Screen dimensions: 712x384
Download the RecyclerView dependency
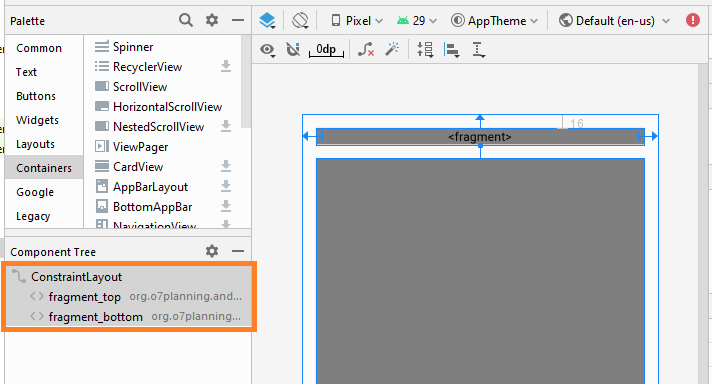point(226,66)
